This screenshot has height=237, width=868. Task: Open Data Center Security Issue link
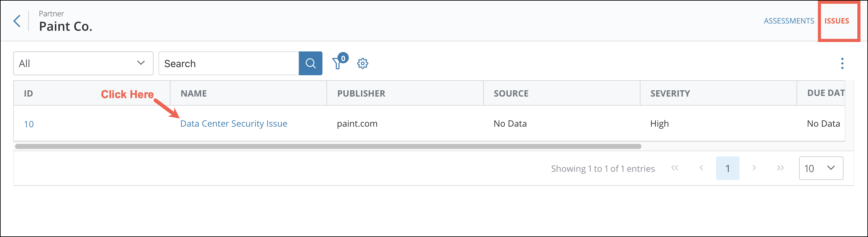(x=233, y=124)
